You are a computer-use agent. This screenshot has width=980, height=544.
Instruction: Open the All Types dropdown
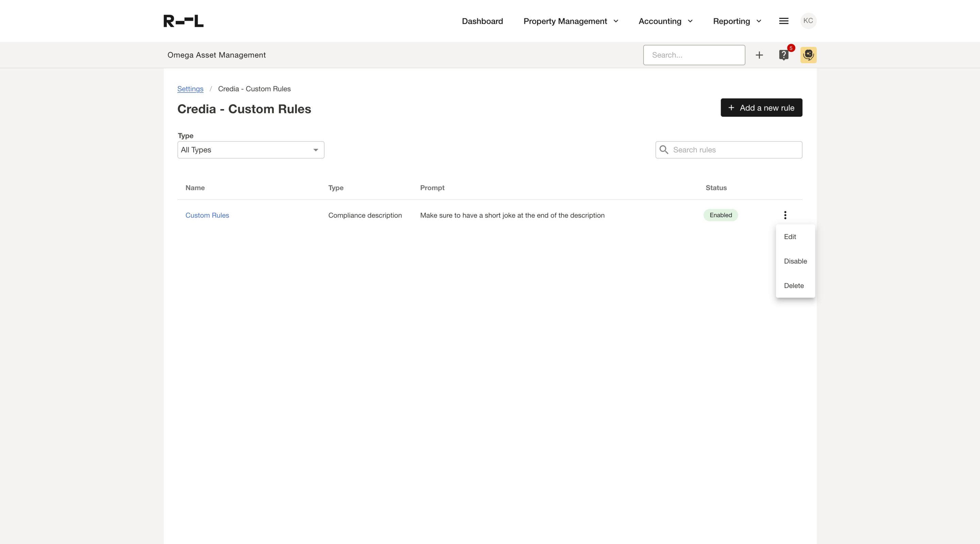(251, 150)
